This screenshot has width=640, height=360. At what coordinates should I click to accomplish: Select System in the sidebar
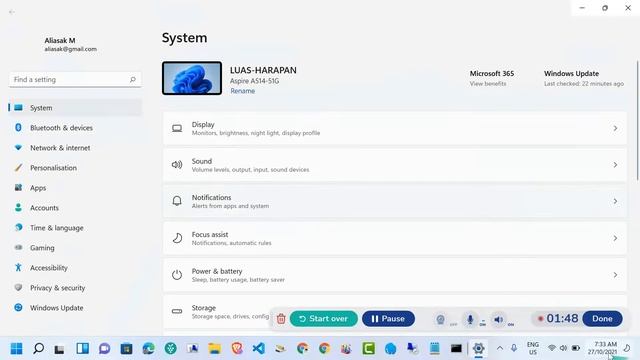75,108
